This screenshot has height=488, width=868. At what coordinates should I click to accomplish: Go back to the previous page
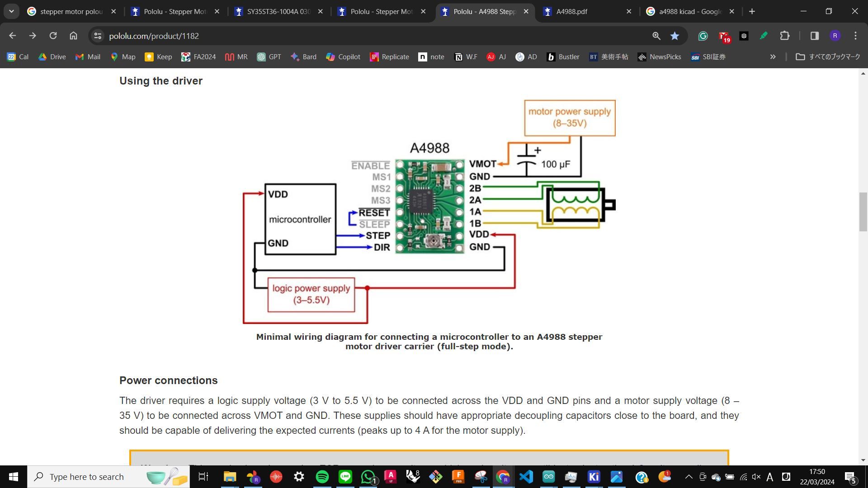(12, 36)
